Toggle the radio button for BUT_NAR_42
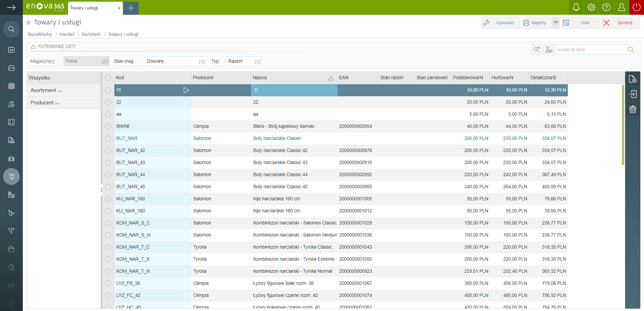644x311 pixels. (x=108, y=151)
